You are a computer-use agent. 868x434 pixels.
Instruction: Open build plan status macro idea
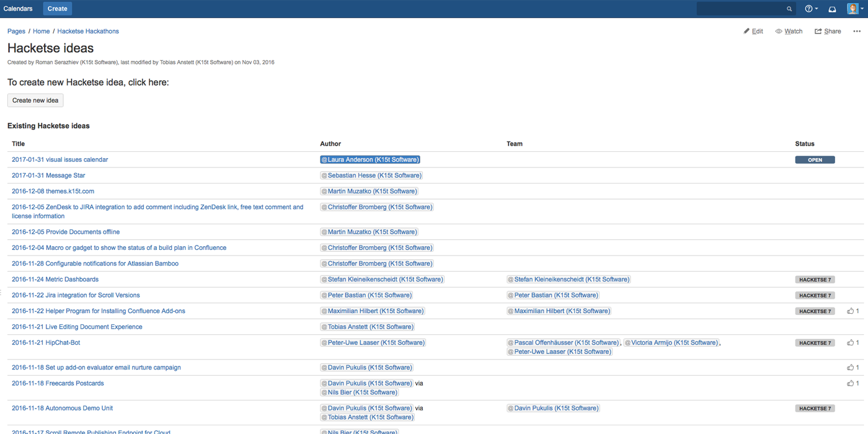click(119, 248)
